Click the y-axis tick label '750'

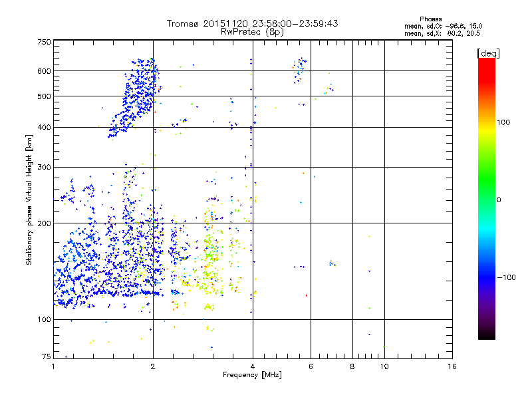coord(44,42)
